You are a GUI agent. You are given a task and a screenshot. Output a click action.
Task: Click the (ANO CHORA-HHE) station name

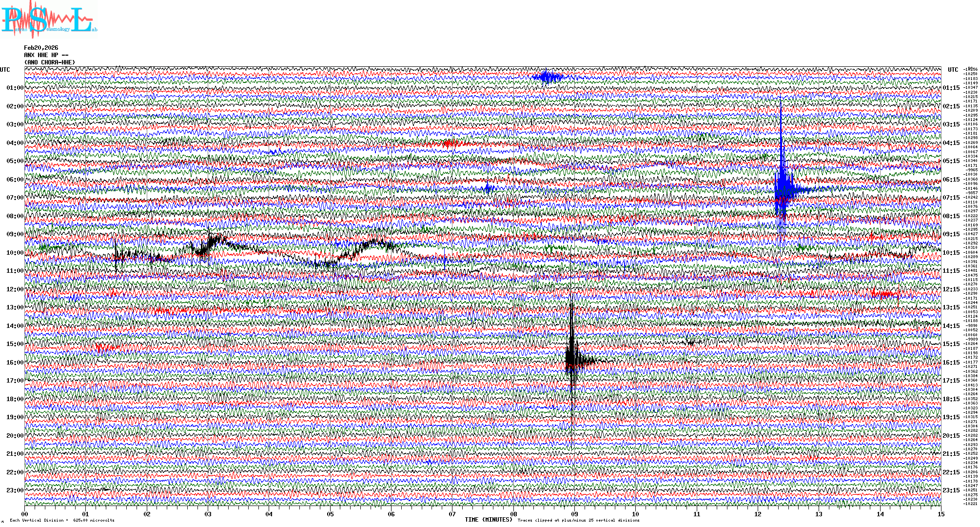pos(50,62)
